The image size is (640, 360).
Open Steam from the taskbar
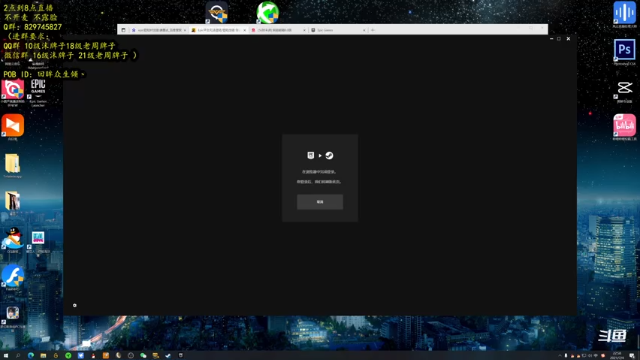168,356
